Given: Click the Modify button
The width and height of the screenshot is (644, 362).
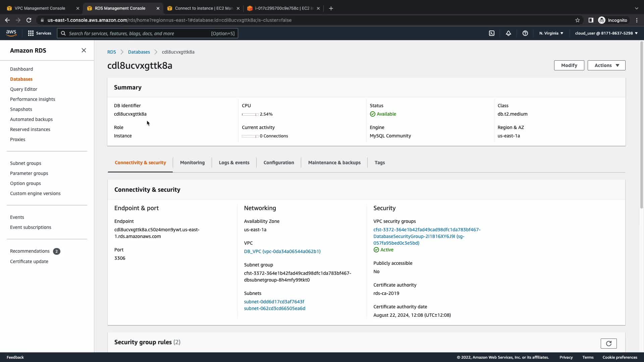Looking at the screenshot, I should (x=569, y=65).
